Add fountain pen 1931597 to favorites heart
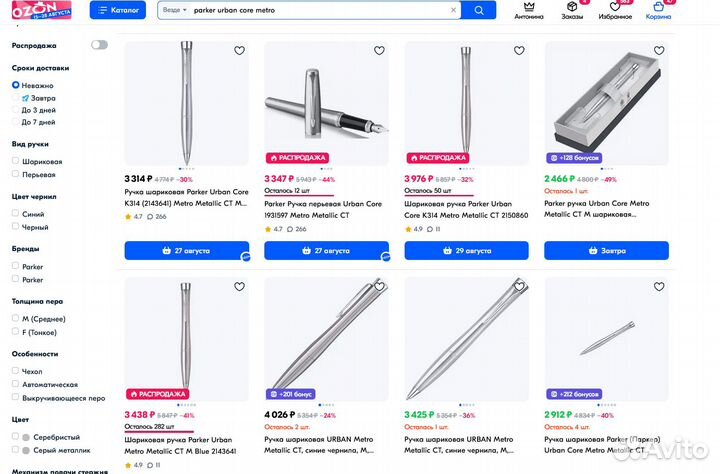Screen dimensions: 720x474 (x=379, y=51)
